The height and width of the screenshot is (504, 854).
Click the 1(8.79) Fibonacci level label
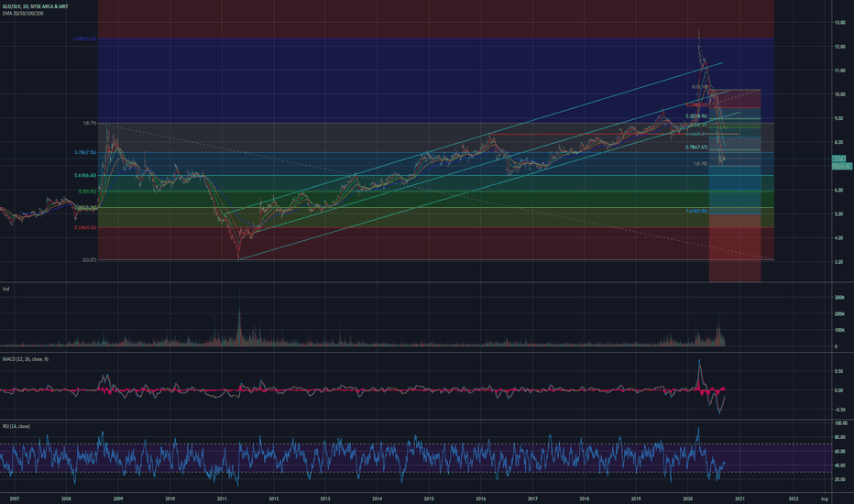click(89, 123)
